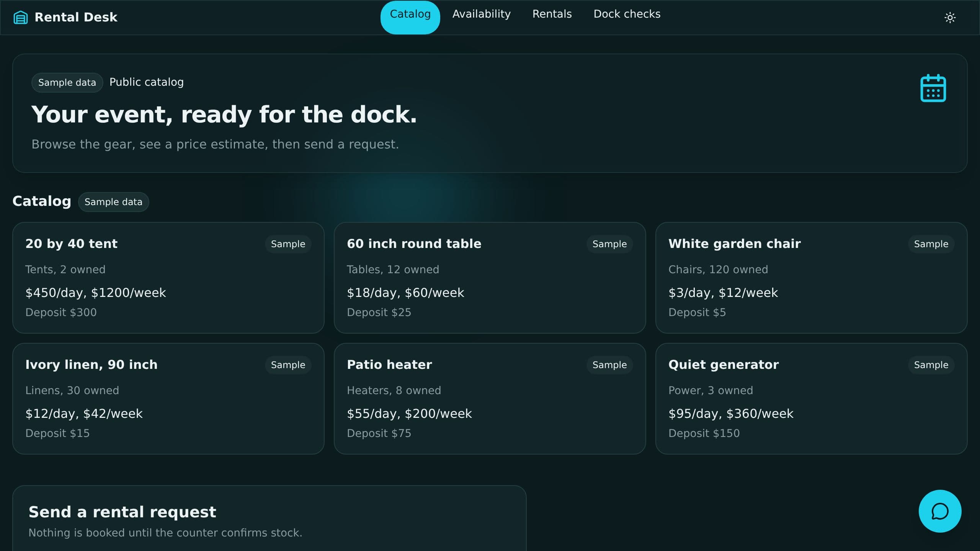The height and width of the screenshot is (551, 980).
Task: Click "Tents, 2 owned" text
Action: coord(65,270)
